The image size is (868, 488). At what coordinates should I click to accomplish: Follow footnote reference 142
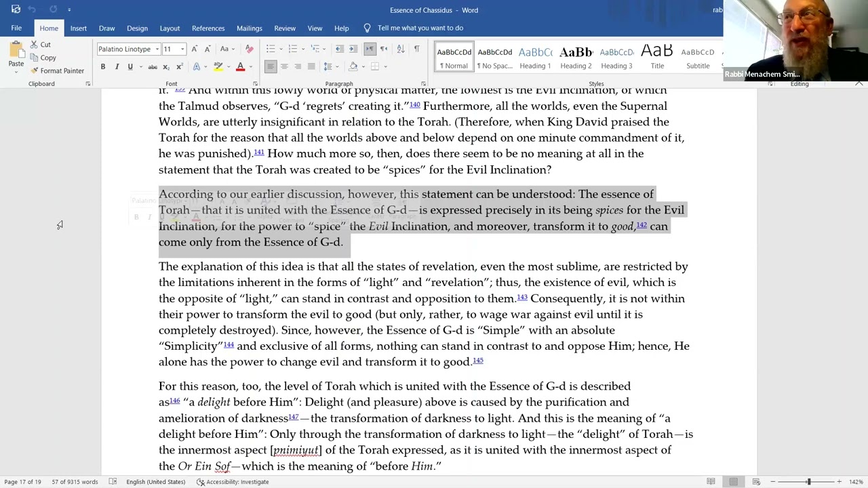[642, 224]
